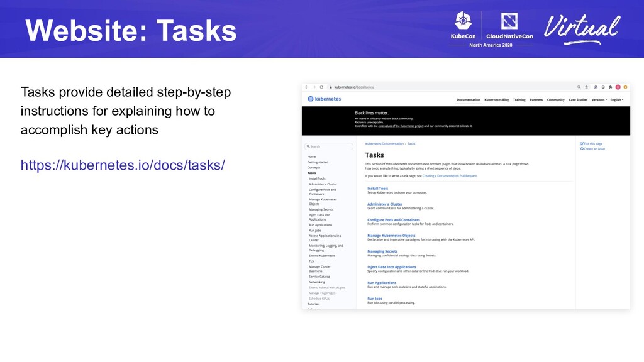Screen dimensions: 644x362
Task: Select Extend kubectl with plugins sidebar item
Action: coord(327,288)
